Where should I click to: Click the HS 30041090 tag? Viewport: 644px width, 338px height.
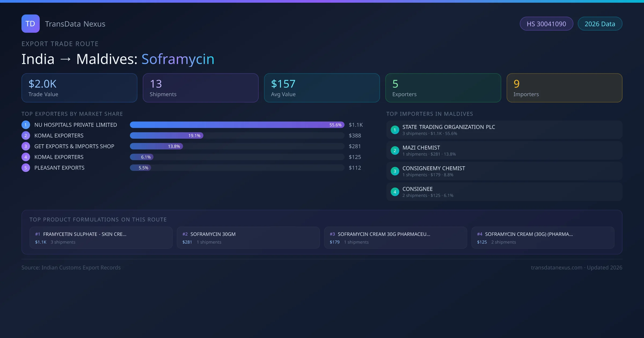pyautogui.click(x=546, y=24)
